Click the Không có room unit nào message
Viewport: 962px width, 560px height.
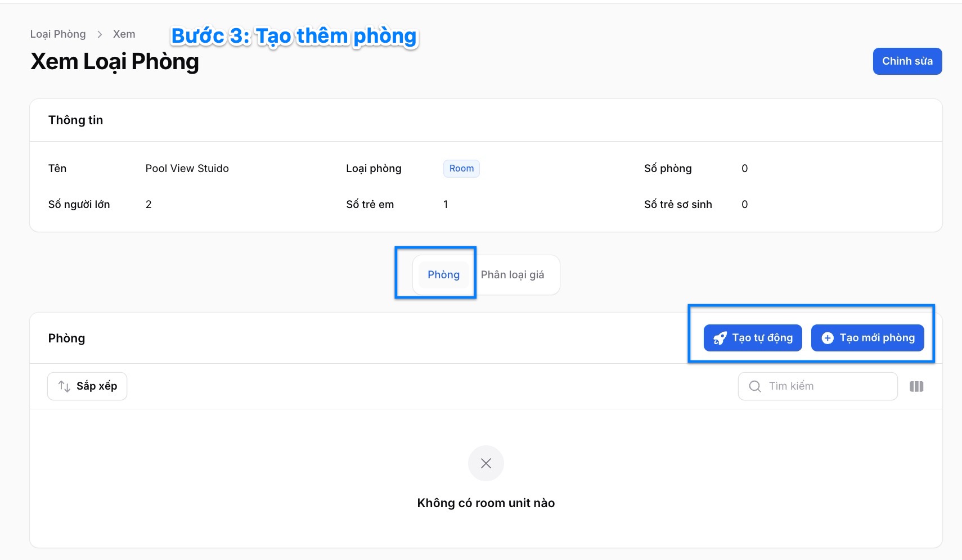(x=486, y=503)
